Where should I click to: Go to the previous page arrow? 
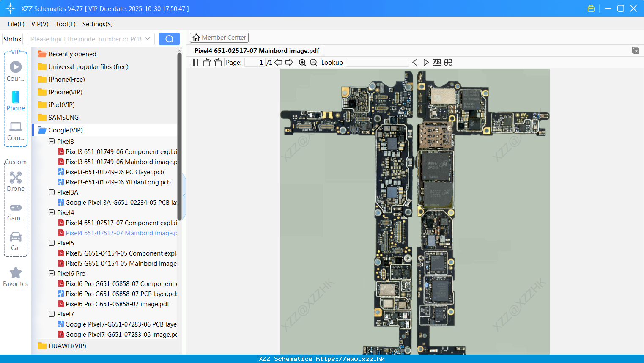pos(278,62)
